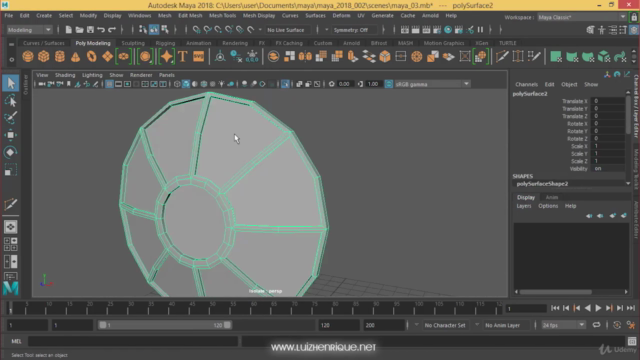Toggle the sRGB gamma color management button
Image resolution: width=640 pixels, height=360 pixels.
pos(389,84)
